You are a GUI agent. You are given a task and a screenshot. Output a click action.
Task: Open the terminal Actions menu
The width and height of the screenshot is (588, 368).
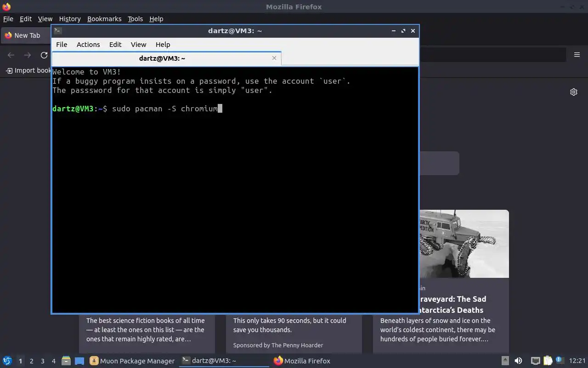(88, 45)
